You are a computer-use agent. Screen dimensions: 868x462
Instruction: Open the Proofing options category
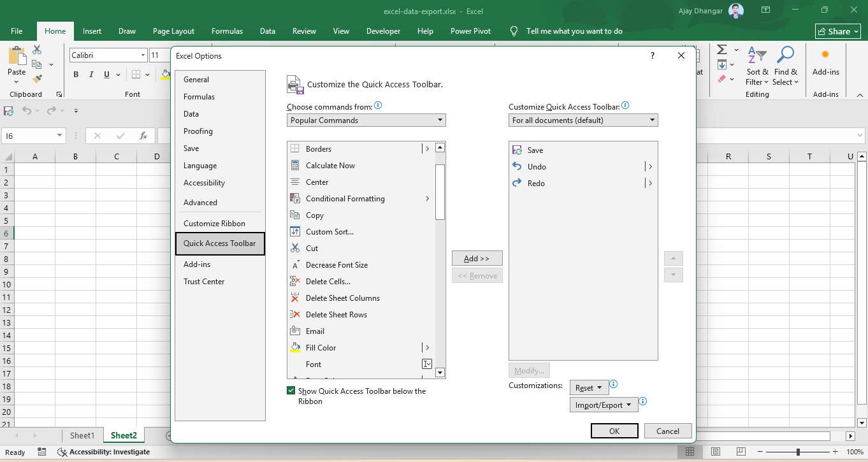pyautogui.click(x=220, y=131)
